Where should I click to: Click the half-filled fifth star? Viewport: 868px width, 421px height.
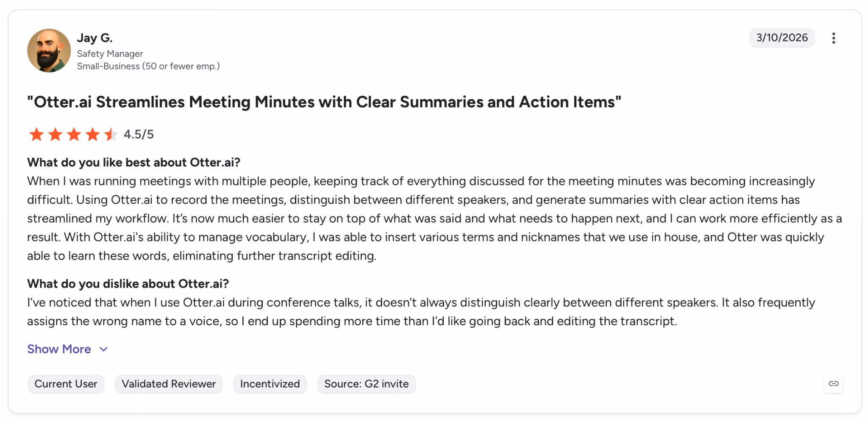click(111, 135)
